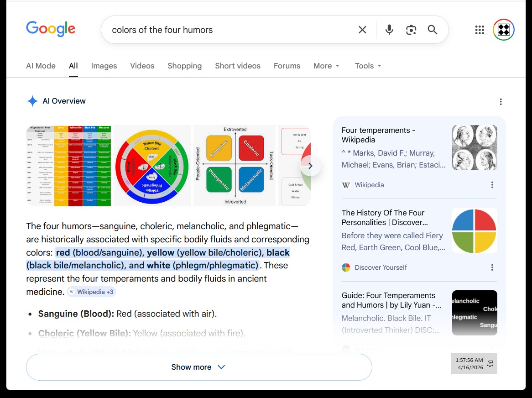Open the Wikipedia +3 sources chip
This screenshot has height=398, width=532.
[91, 292]
